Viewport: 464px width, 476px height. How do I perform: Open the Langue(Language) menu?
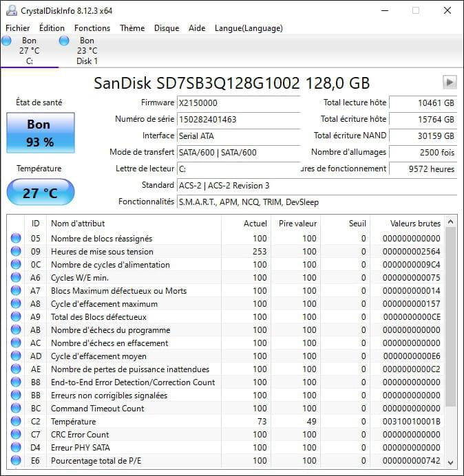(x=249, y=28)
